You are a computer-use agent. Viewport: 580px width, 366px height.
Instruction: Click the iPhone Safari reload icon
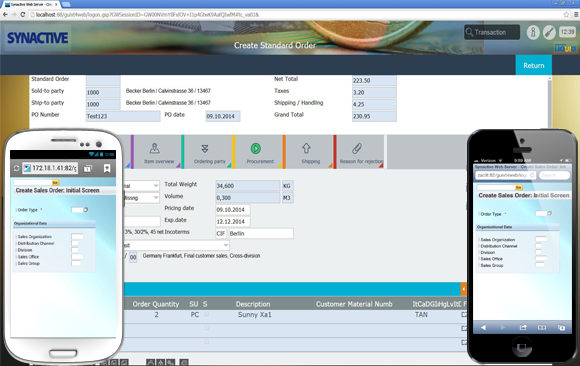point(532,175)
